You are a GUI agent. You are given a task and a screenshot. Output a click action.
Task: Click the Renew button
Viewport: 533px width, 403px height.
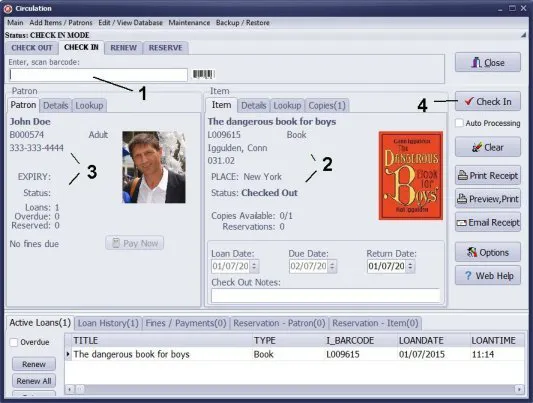[34, 364]
